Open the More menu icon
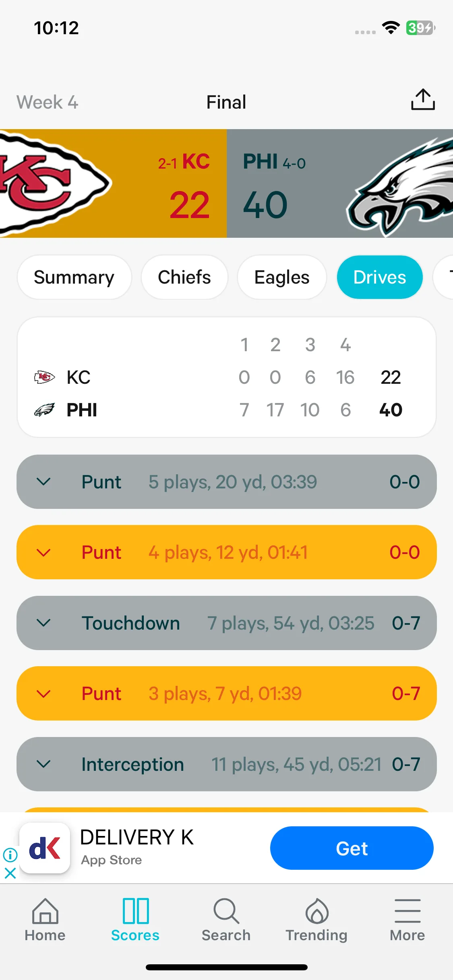The height and width of the screenshot is (980, 453). pyautogui.click(x=407, y=911)
